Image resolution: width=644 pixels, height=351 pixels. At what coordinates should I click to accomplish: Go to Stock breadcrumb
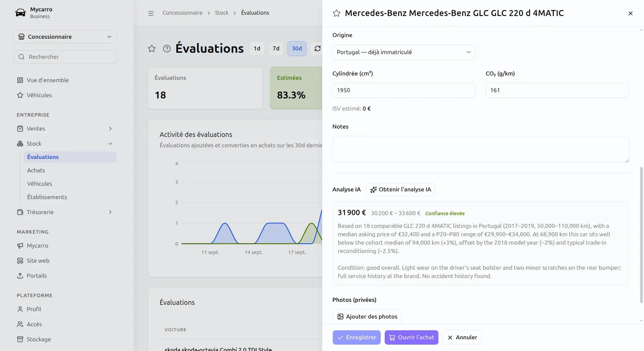[x=221, y=13]
